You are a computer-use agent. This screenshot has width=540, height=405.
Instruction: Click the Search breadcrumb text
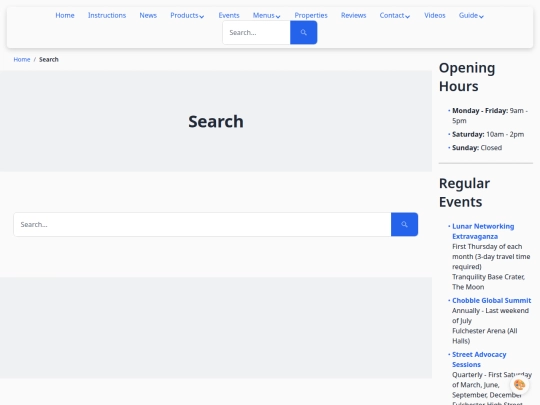coord(49,60)
